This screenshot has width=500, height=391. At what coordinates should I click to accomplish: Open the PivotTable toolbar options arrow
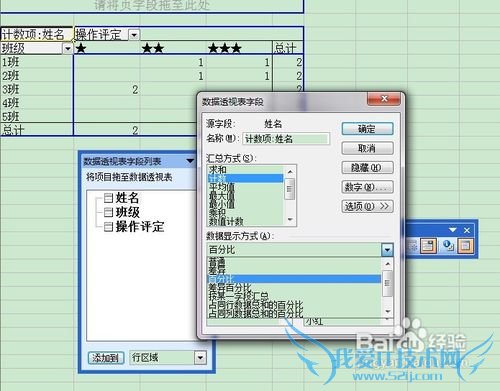point(453,230)
